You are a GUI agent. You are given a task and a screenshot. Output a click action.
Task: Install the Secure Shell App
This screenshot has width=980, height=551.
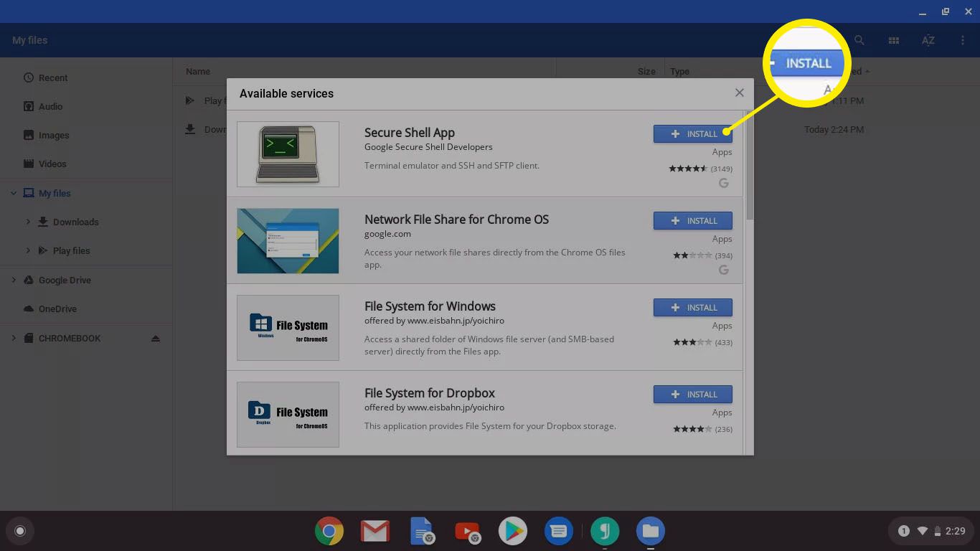tap(692, 133)
